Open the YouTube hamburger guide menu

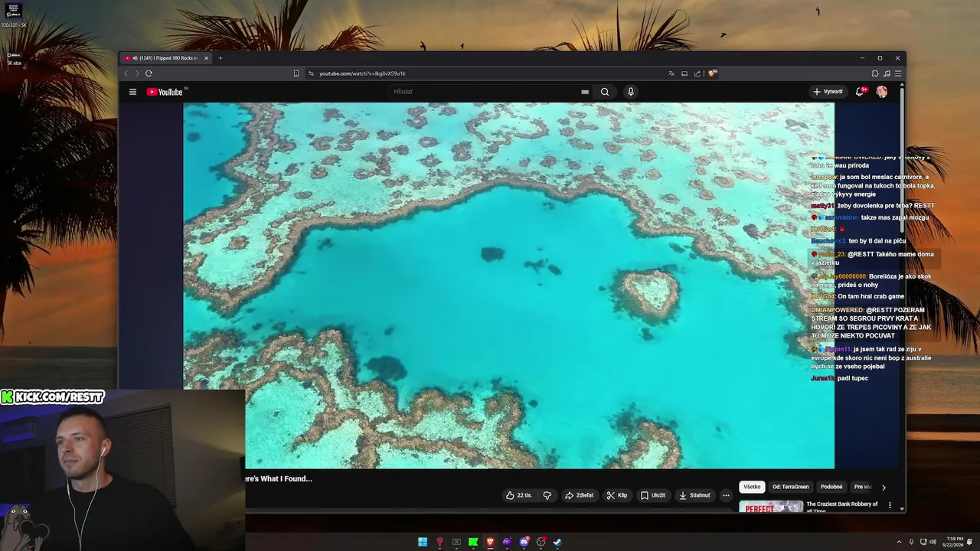point(132,92)
